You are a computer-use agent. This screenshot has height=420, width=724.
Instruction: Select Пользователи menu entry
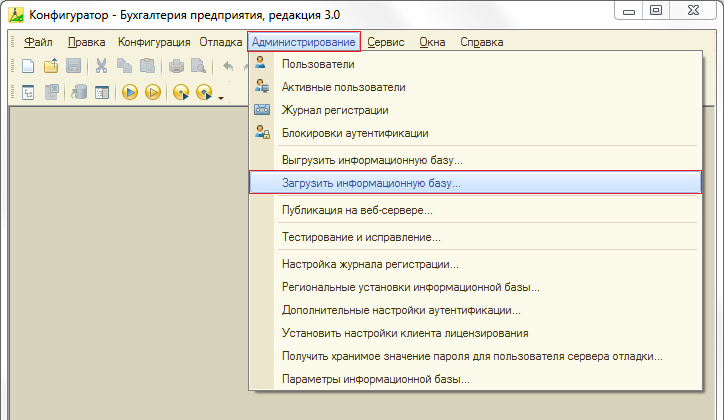pyautogui.click(x=476, y=64)
